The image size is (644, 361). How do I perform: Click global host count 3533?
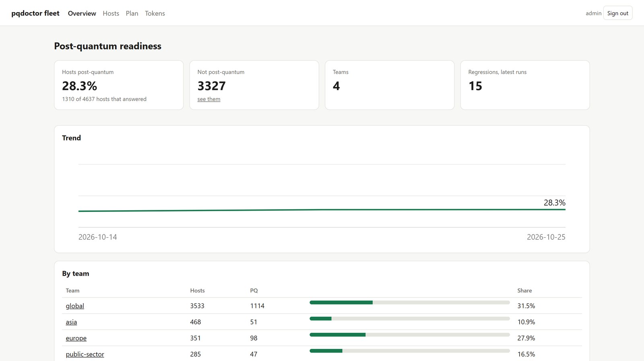(197, 306)
